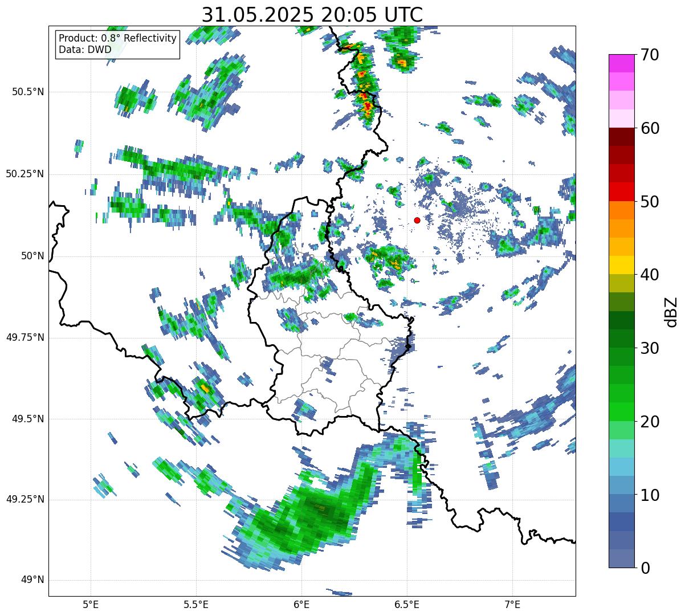Click the 60 colorbar tick label

click(649, 128)
